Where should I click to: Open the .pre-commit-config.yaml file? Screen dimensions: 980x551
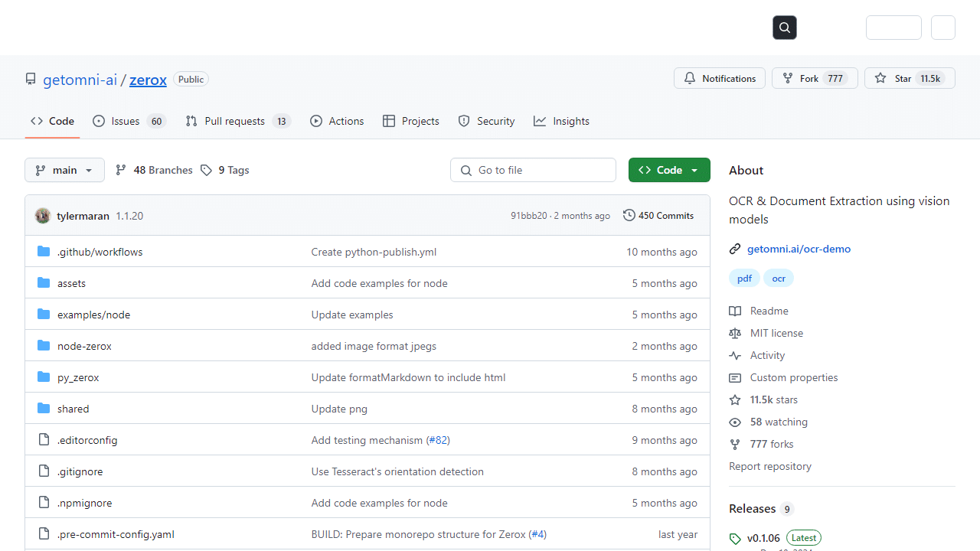coord(116,534)
